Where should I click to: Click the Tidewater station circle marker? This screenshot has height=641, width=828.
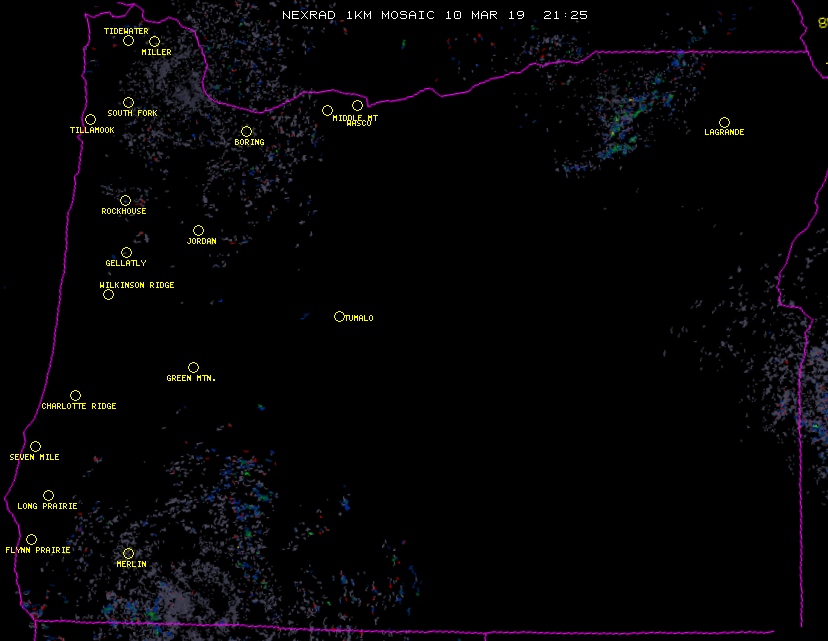click(128, 41)
